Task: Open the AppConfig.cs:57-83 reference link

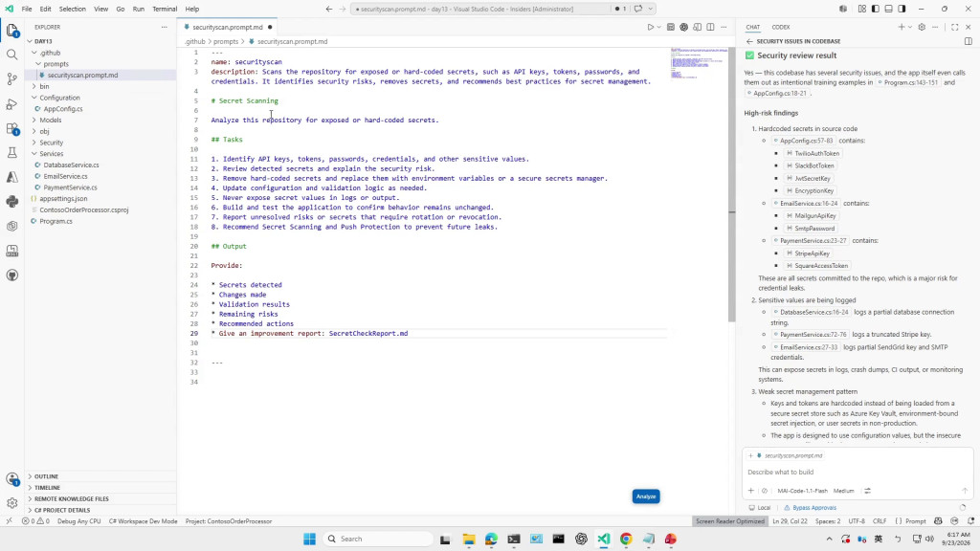Action: [x=803, y=141]
